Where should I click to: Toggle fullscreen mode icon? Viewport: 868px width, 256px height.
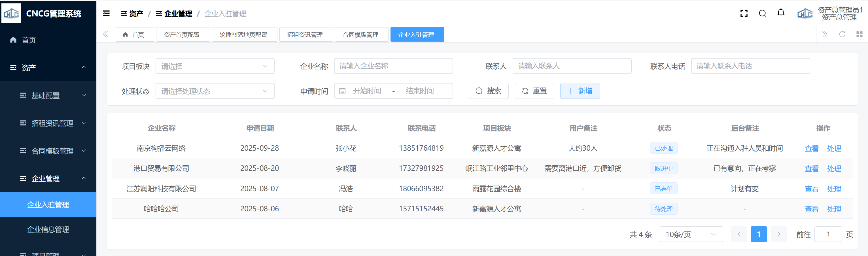744,14
